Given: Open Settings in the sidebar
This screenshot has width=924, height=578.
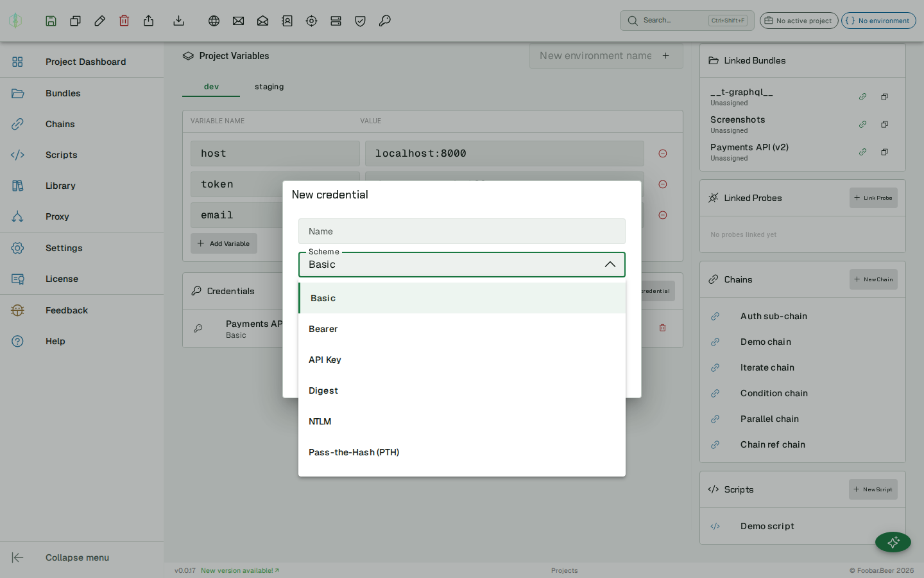Looking at the screenshot, I should coord(81,248).
